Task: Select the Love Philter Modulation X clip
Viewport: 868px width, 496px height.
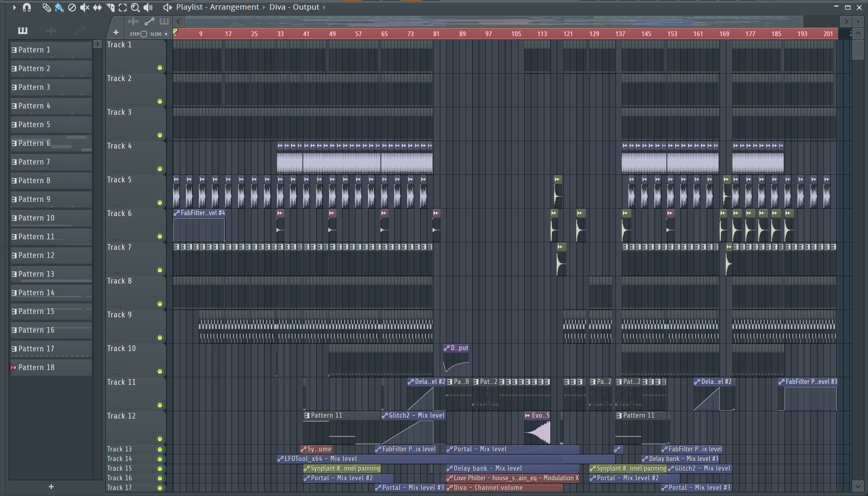Action: pyautogui.click(x=513, y=478)
